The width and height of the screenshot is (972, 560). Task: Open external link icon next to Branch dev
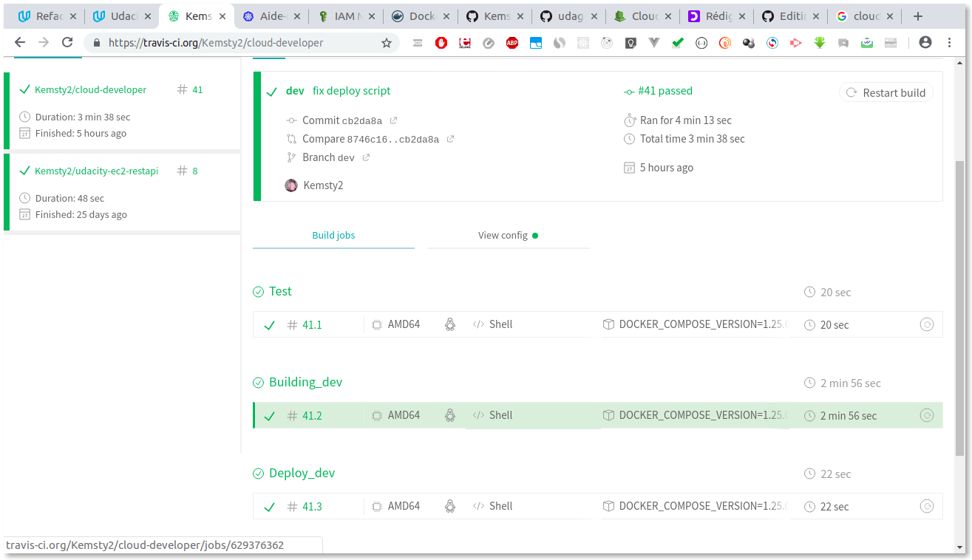(366, 157)
